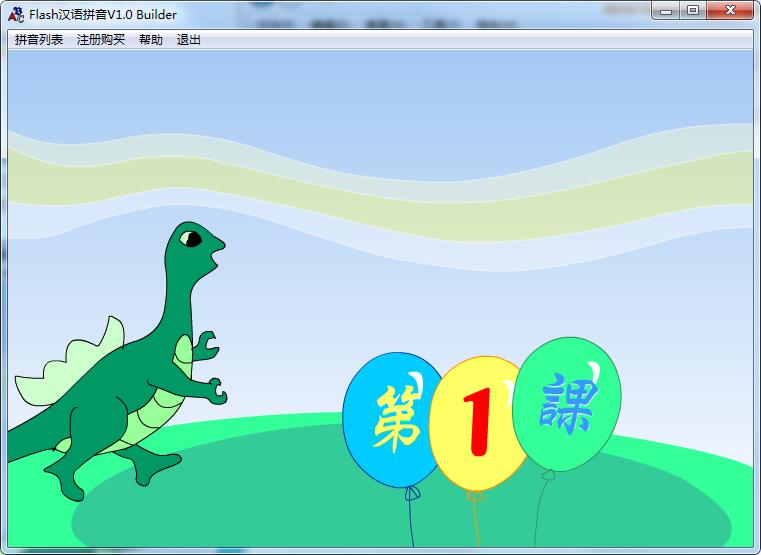Maximize the Flash汉语拼音 window
Screen dimensions: 761x555
coord(693,10)
